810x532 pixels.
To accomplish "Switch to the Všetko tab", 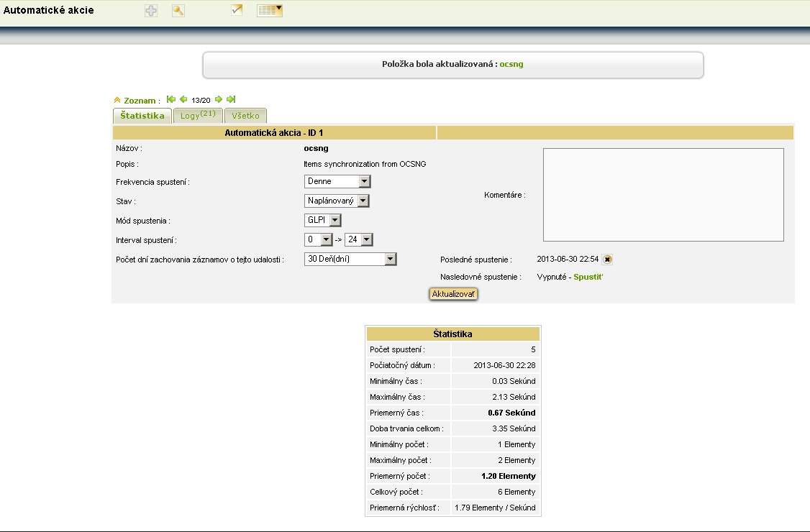I will pos(245,116).
